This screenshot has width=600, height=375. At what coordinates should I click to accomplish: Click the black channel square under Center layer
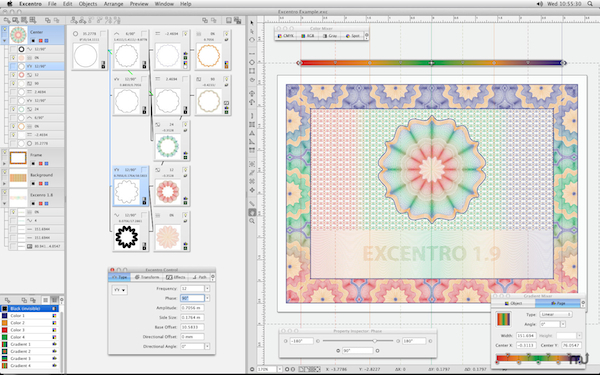point(33,41)
